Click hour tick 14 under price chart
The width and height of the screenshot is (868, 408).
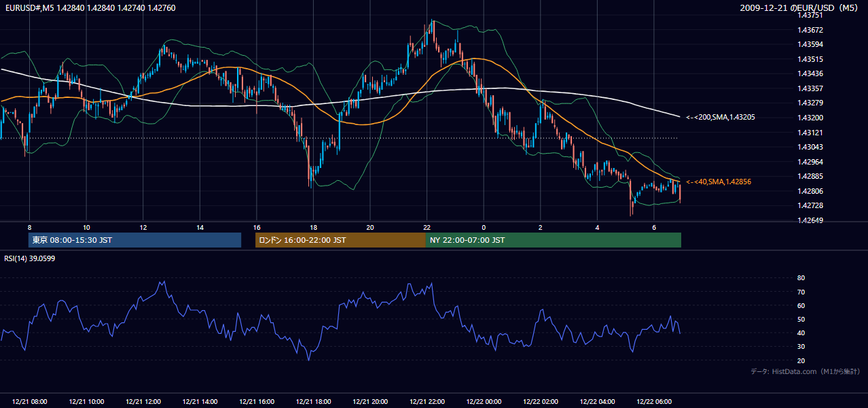tap(200, 227)
